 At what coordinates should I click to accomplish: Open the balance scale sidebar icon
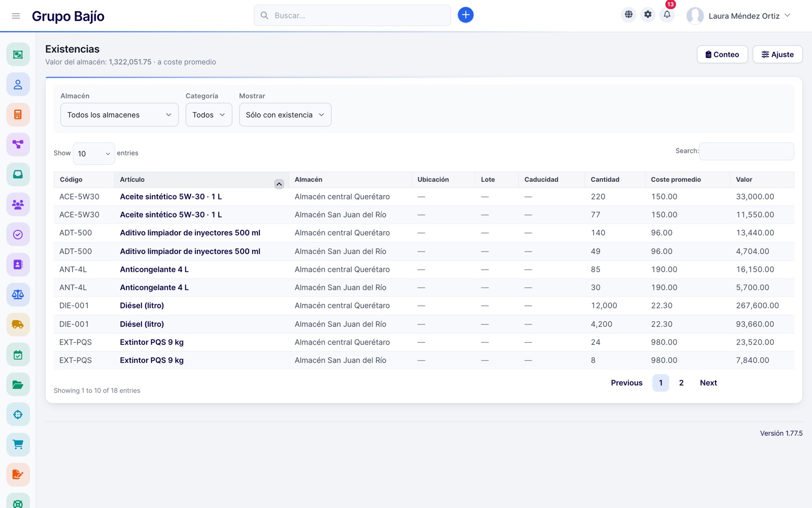coord(18,294)
